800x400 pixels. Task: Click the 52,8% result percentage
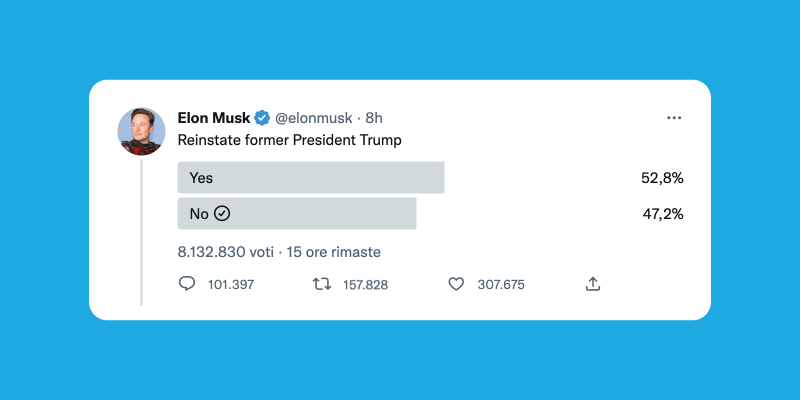(x=662, y=178)
